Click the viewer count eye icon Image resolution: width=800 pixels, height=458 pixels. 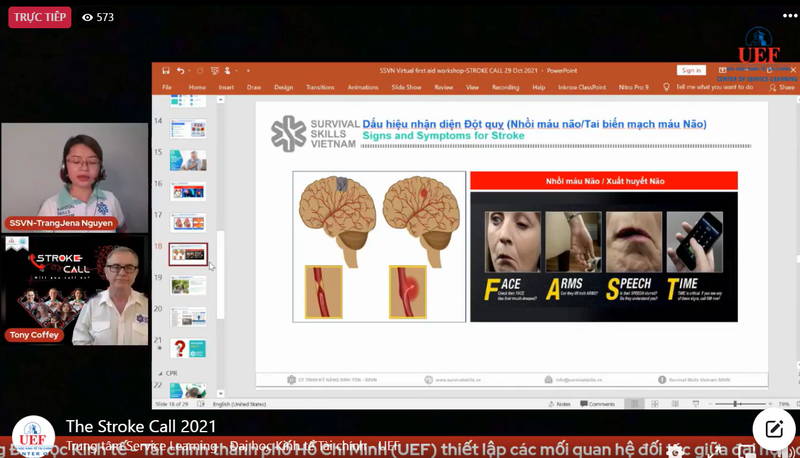pyautogui.click(x=87, y=17)
